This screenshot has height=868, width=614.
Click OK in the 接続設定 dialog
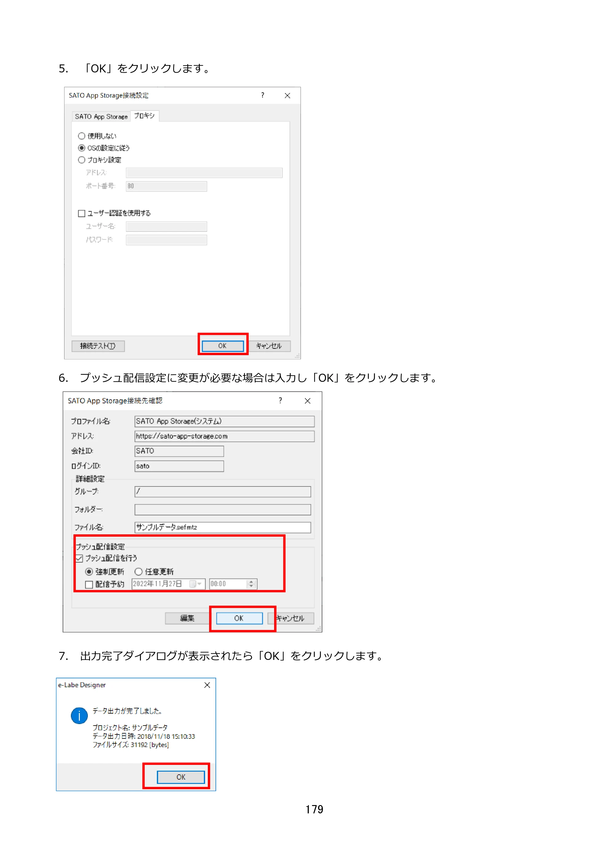pyautogui.click(x=223, y=346)
